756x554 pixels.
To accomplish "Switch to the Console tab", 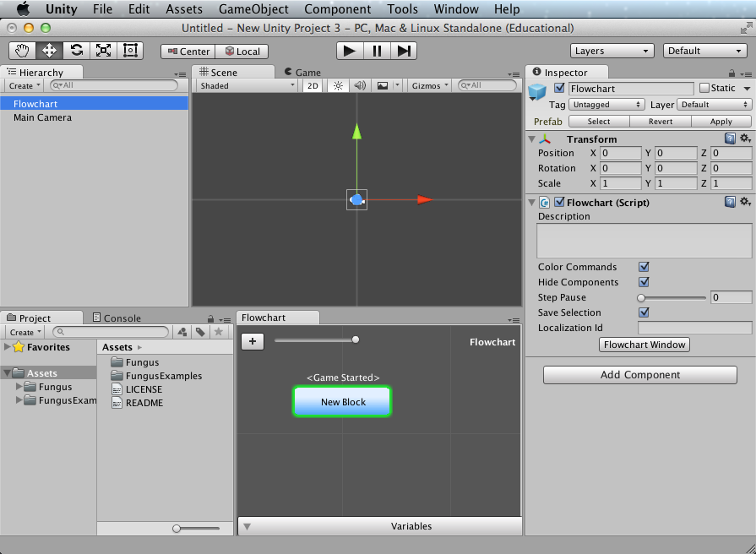I will (x=117, y=318).
